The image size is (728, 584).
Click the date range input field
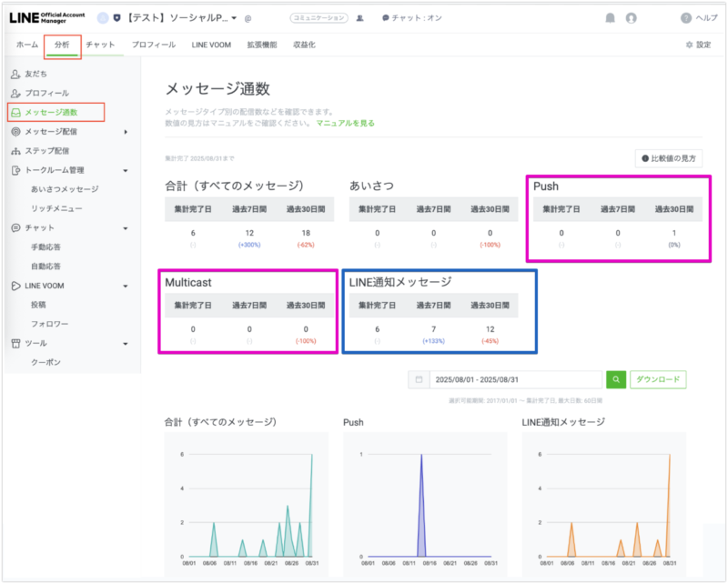[x=516, y=379]
